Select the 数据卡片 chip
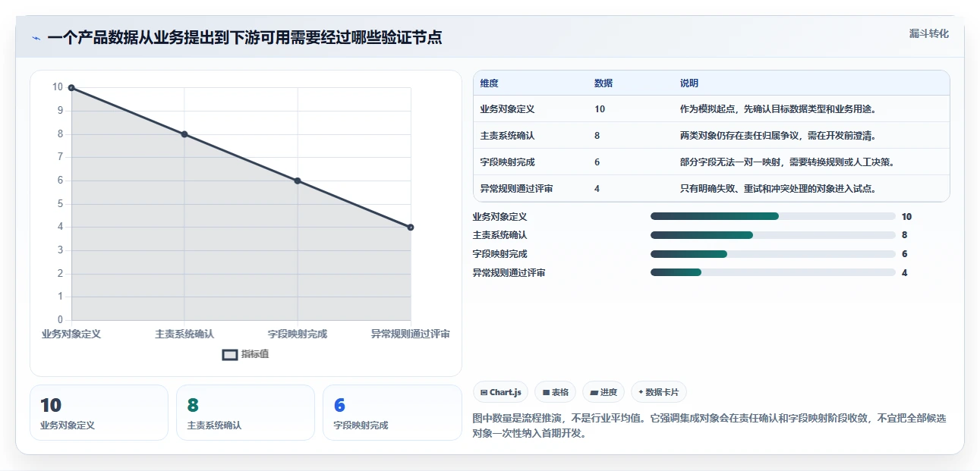 tap(659, 392)
